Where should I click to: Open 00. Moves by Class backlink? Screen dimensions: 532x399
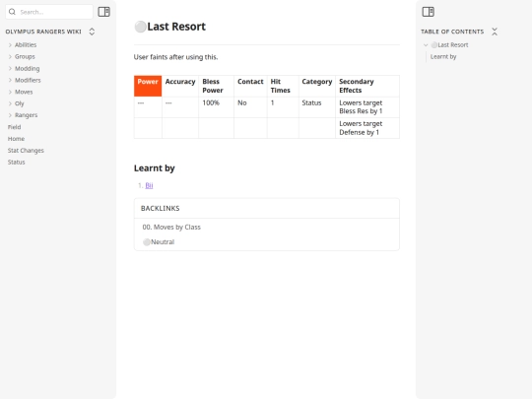coord(171,227)
